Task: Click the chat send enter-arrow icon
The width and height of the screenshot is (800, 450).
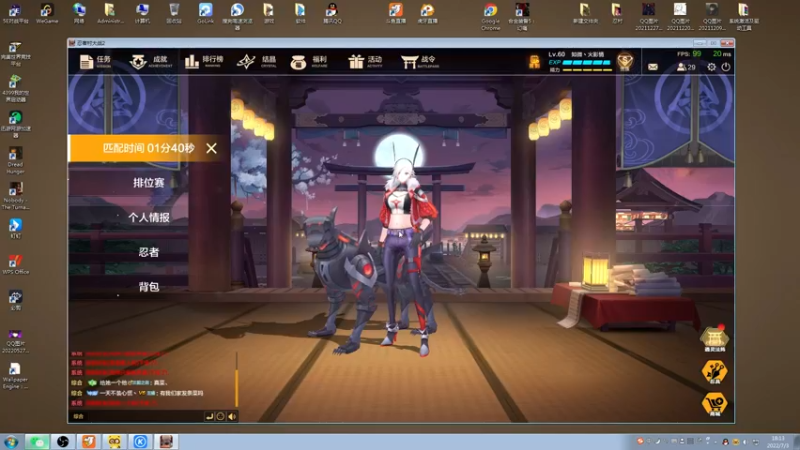Action: point(209,416)
